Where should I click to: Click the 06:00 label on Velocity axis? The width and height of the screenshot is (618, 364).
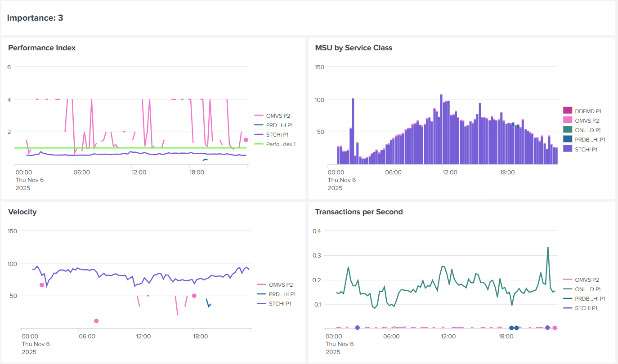pyautogui.click(x=86, y=336)
